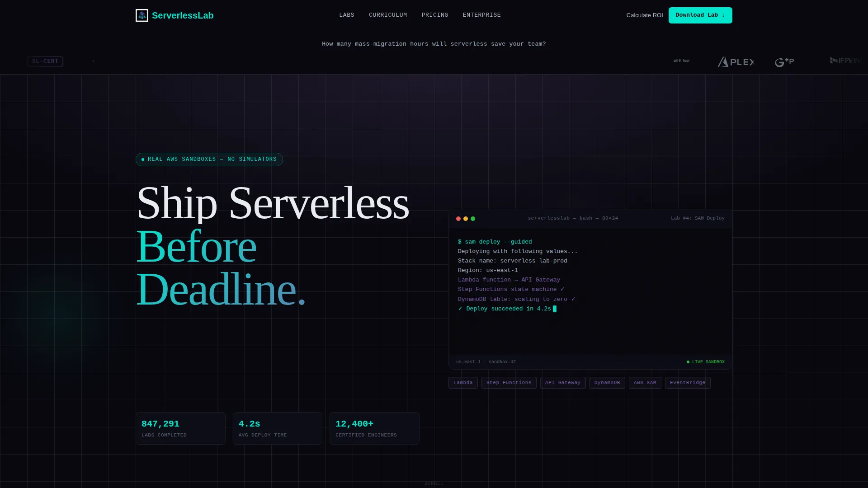Click the Scroll indicator at page bottom

click(434, 483)
